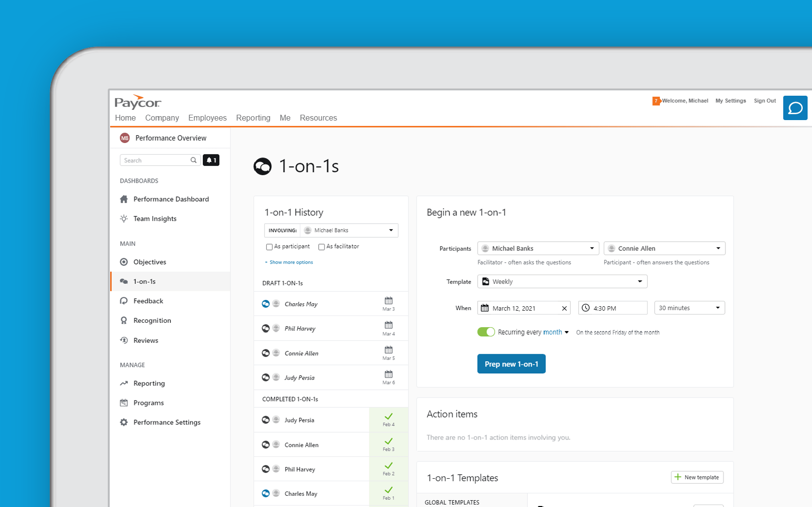Click the ribbon icon next to Recognition
The width and height of the screenshot is (812, 507).
pyautogui.click(x=124, y=320)
